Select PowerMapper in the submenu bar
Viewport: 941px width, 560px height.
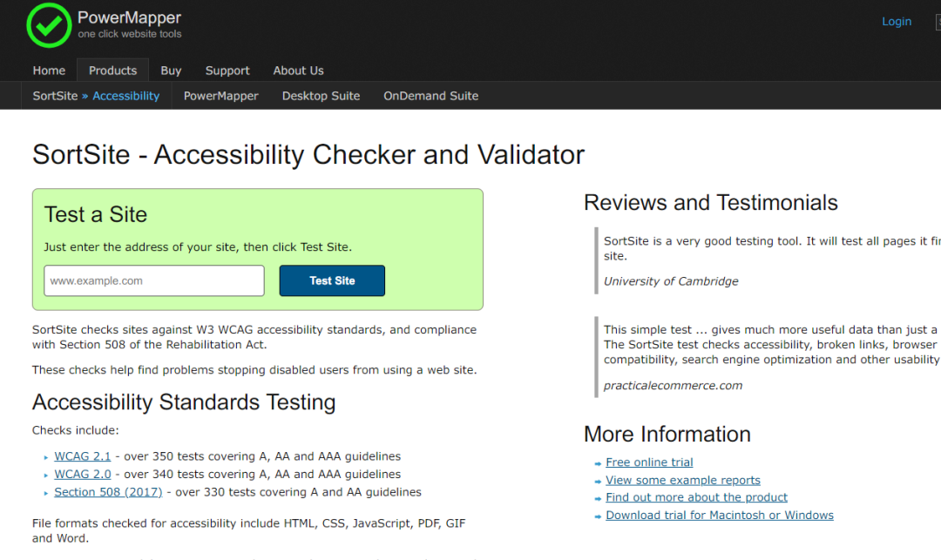tap(220, 96)
